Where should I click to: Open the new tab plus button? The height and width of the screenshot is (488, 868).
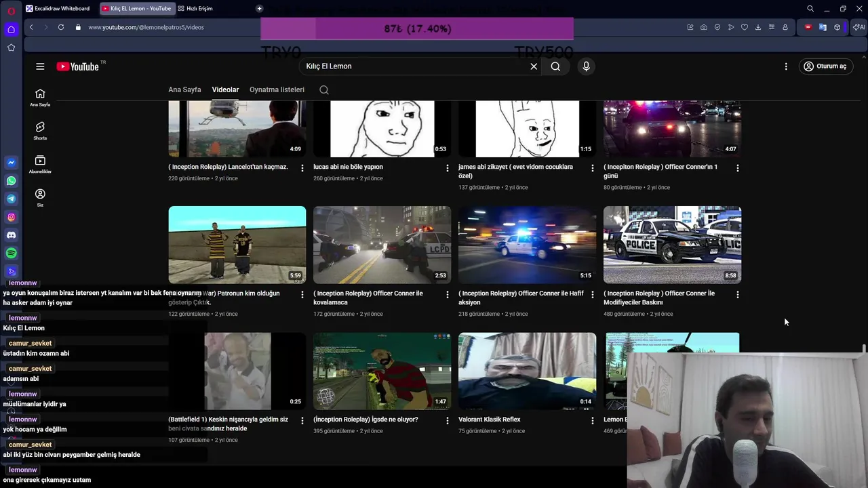[259, 8]
